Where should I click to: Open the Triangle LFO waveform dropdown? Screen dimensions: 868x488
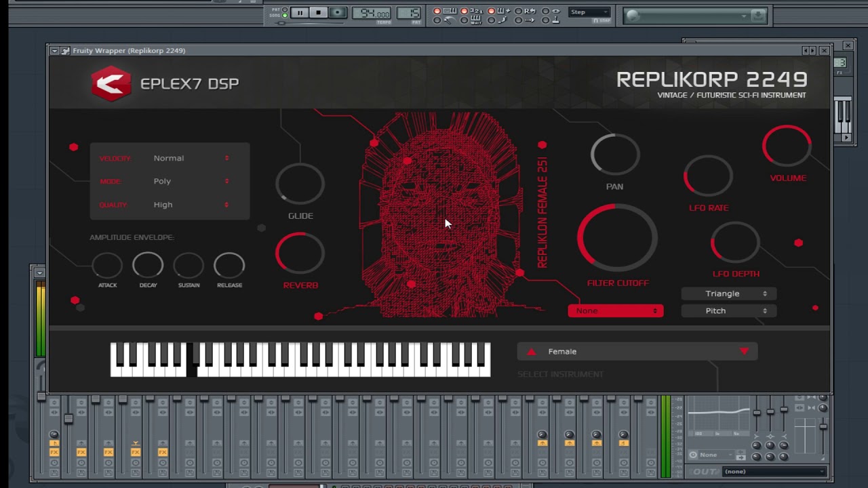728,293
